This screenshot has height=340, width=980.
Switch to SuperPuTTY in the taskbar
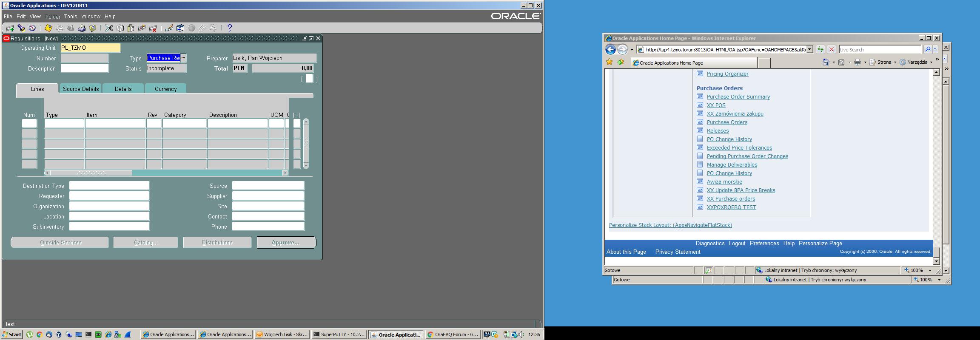point(339,334)
